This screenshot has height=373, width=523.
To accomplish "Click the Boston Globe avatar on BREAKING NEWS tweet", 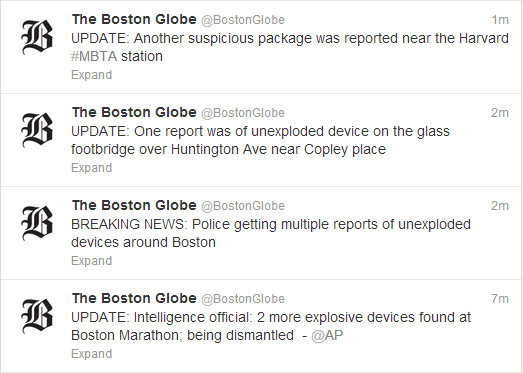I will pyautogui.click(x=37, y=223).
